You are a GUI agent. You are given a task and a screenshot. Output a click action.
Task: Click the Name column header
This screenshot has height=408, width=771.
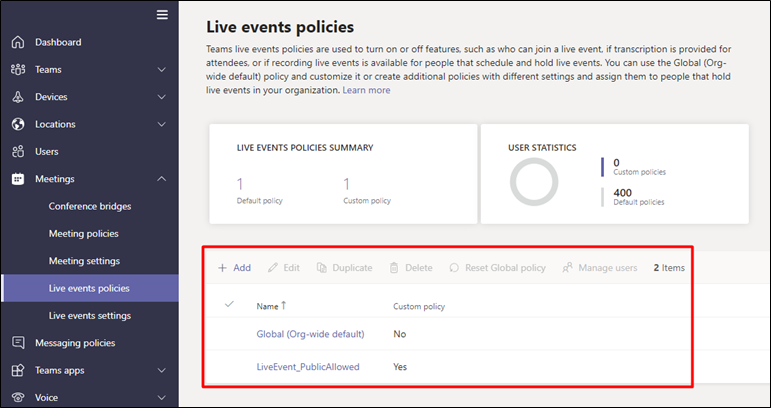click(x=267, y=306)
